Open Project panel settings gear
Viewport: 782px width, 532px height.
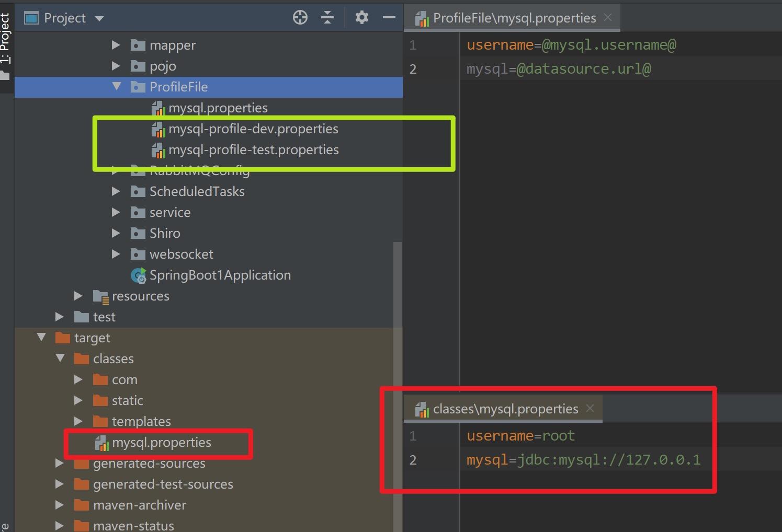pyautogui.click(x=361, y=18)
